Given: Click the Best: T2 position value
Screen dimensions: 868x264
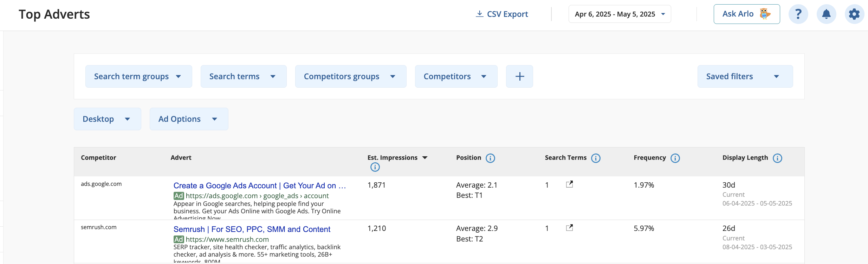Looking at the screenshot, I should click(x=469, y=239).
